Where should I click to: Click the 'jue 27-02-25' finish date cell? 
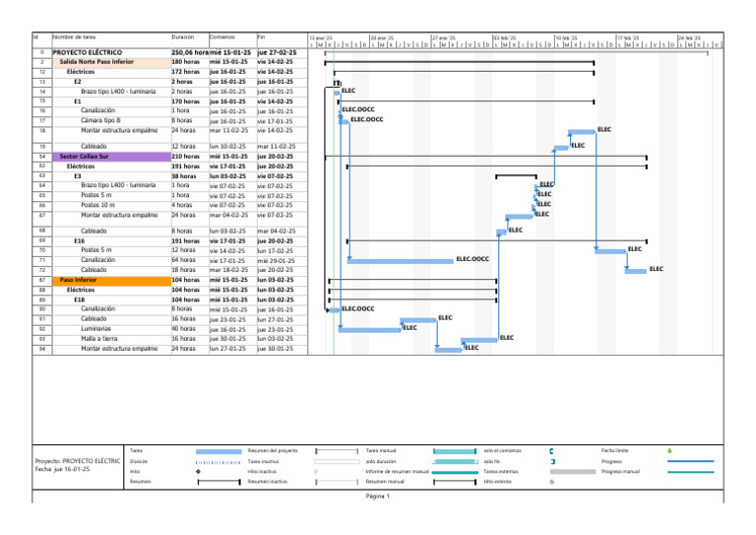[x=277, y=52]
